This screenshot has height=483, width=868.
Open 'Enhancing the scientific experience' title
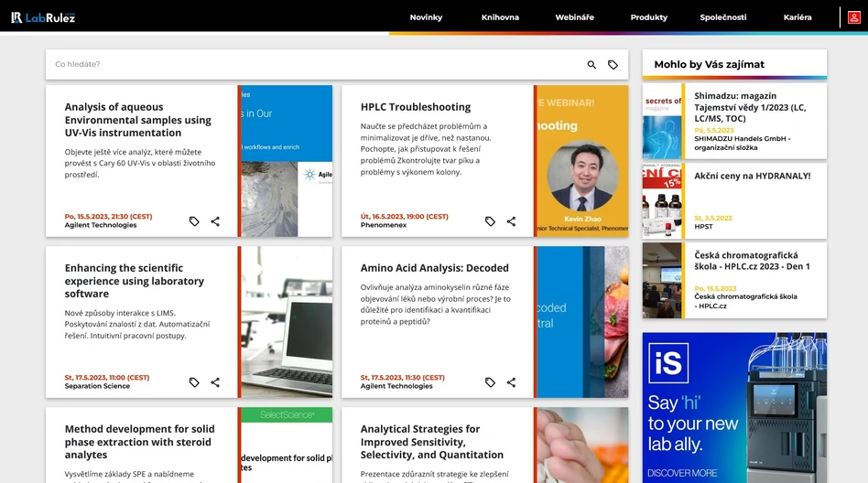click(x=135, y=281)
